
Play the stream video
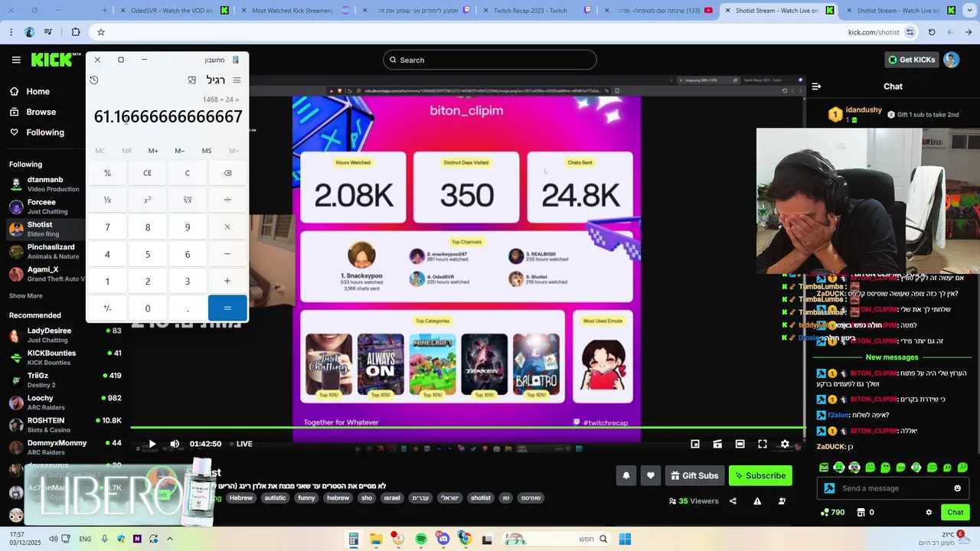pos(152,444)
